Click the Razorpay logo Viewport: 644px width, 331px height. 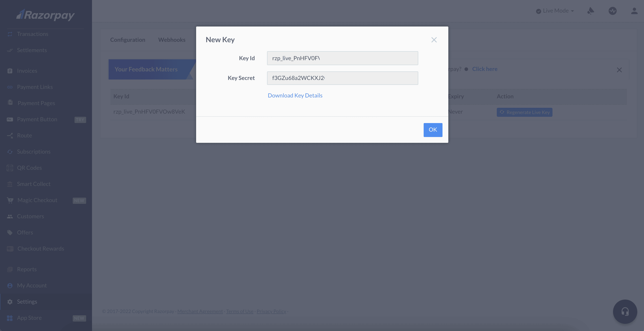pyautogui.click(x=46, y=15)
